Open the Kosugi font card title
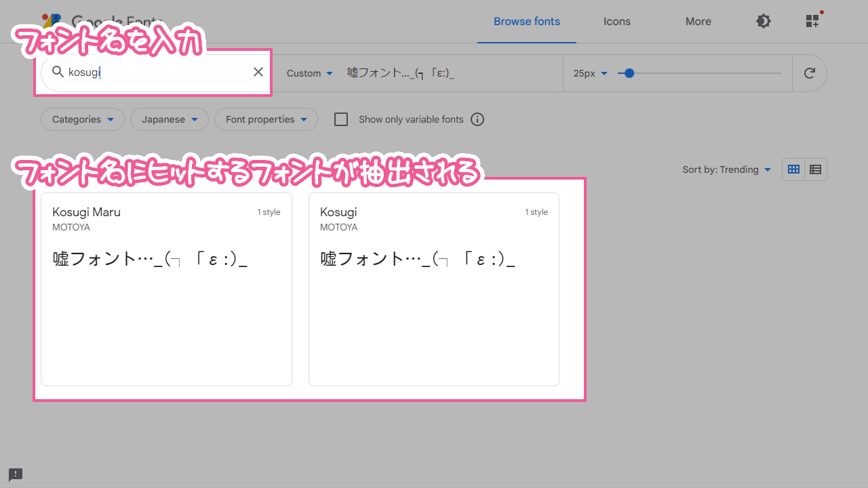This screenshot has height=488, width=868. click(x=338, y=212)
